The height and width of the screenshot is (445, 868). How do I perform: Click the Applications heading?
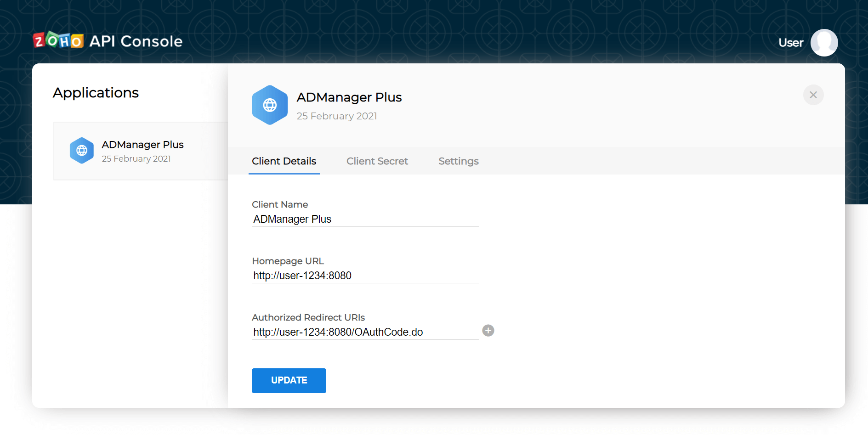coord(96,92)
